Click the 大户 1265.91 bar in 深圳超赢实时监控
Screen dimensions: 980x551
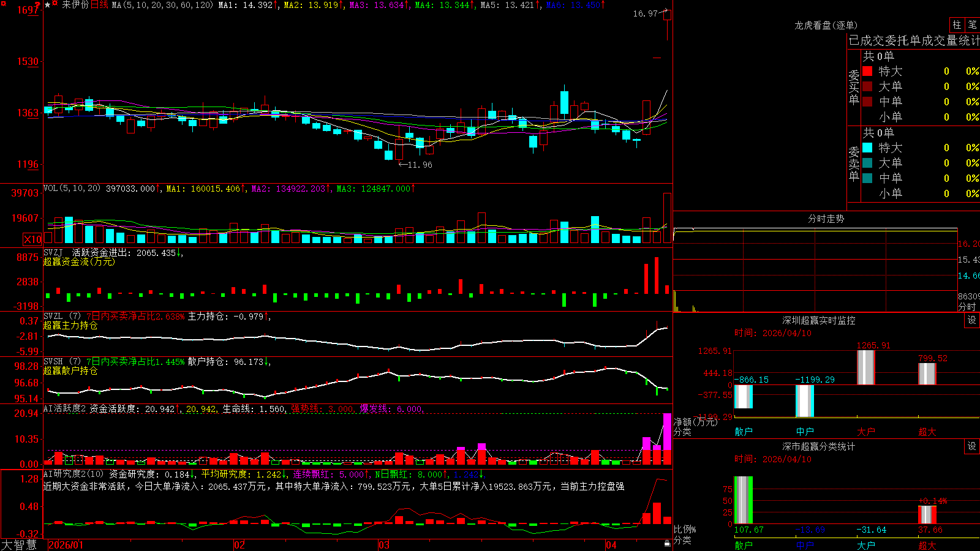coord(865,367)
